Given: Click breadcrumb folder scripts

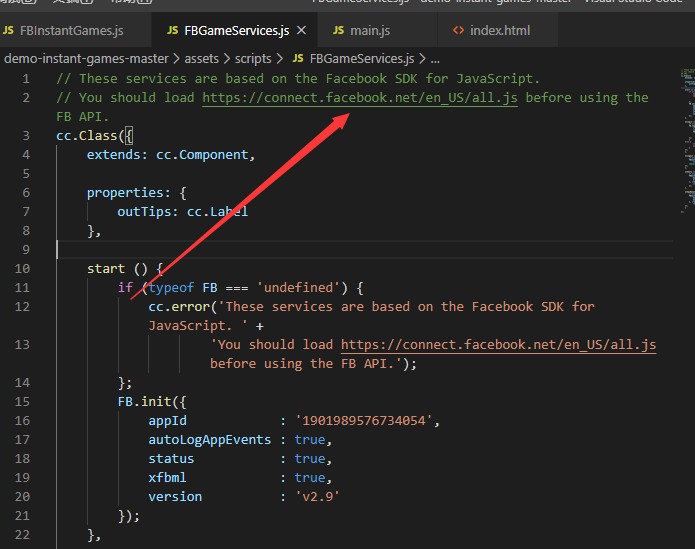Looking at the screenshot, I should pos(253,58).
